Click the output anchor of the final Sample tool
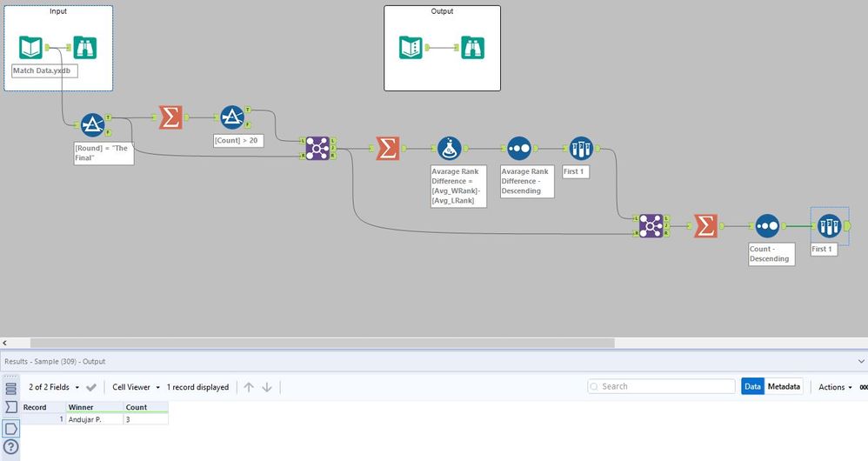 pos(846,226)
